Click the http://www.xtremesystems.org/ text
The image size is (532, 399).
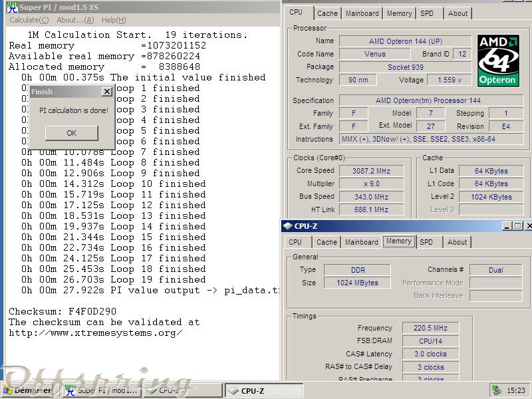[x=96, y=333]
